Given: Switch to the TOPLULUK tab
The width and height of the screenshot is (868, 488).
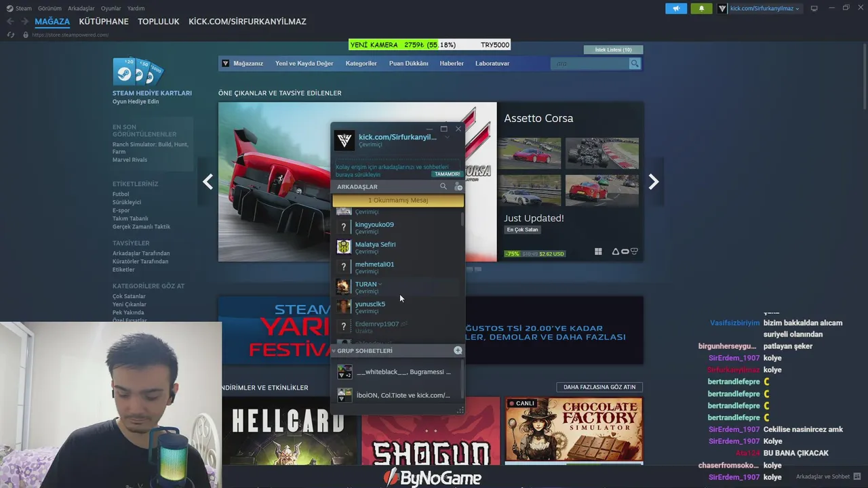Looking at the screenshot, I should tap(159, 22).
